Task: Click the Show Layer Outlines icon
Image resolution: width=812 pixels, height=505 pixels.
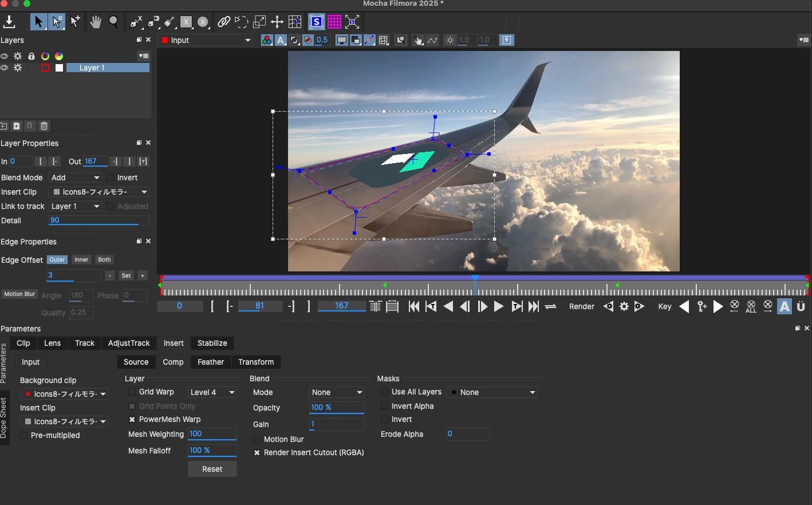Action: point(356,40)
